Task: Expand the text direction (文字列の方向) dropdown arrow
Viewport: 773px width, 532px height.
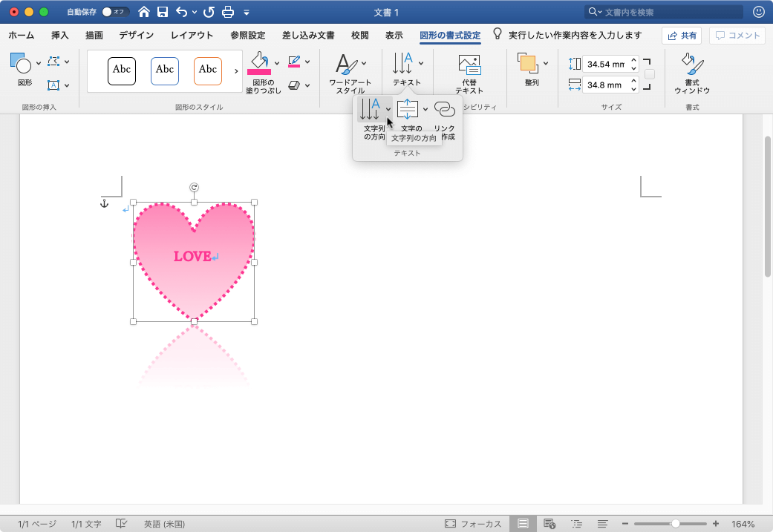Action: pos(388,110)
